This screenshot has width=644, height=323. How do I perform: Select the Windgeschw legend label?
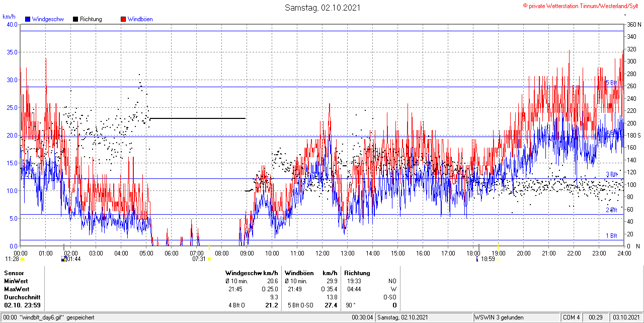(x=48, y=19)
